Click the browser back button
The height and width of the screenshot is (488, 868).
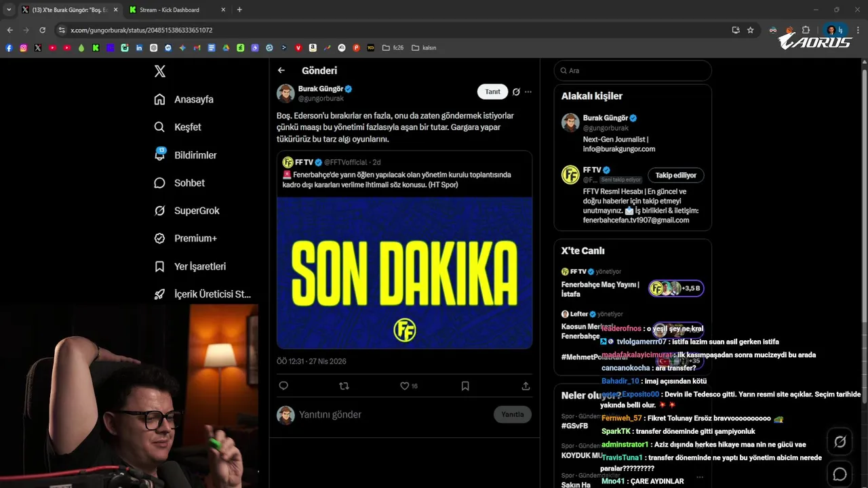pos(9,30)
